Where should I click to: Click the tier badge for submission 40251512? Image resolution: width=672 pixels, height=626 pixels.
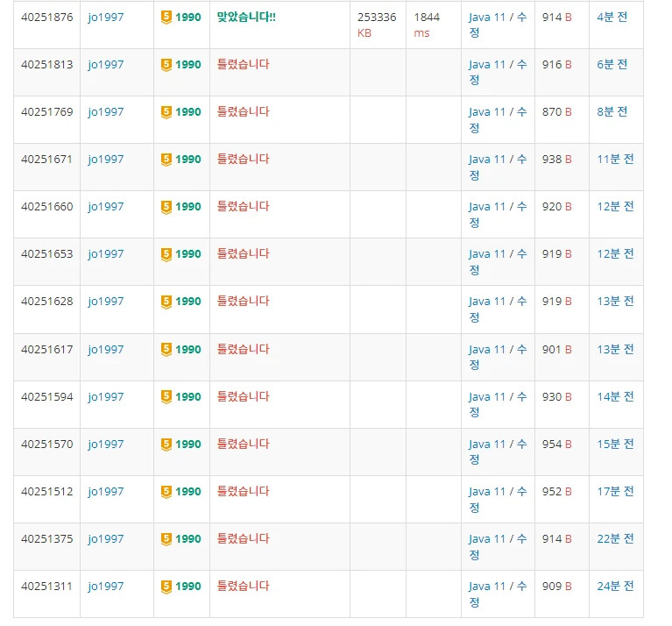(166, 492)
